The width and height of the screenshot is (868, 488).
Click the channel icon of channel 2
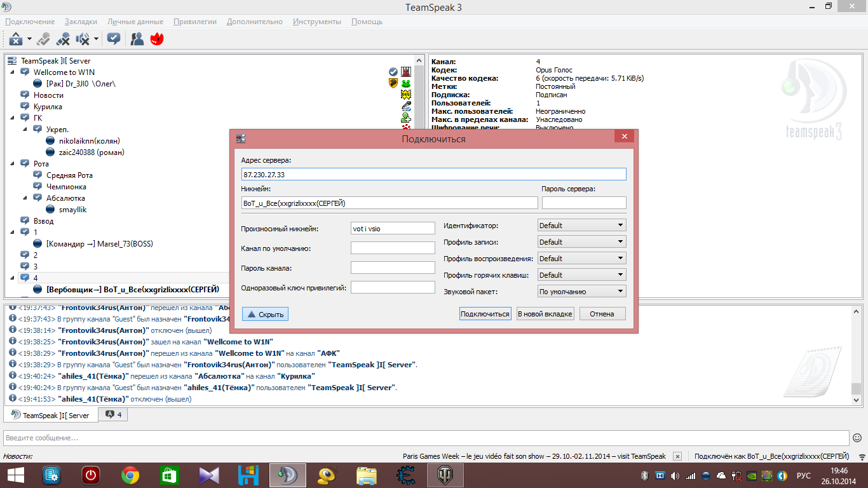[x=25, y=255]
